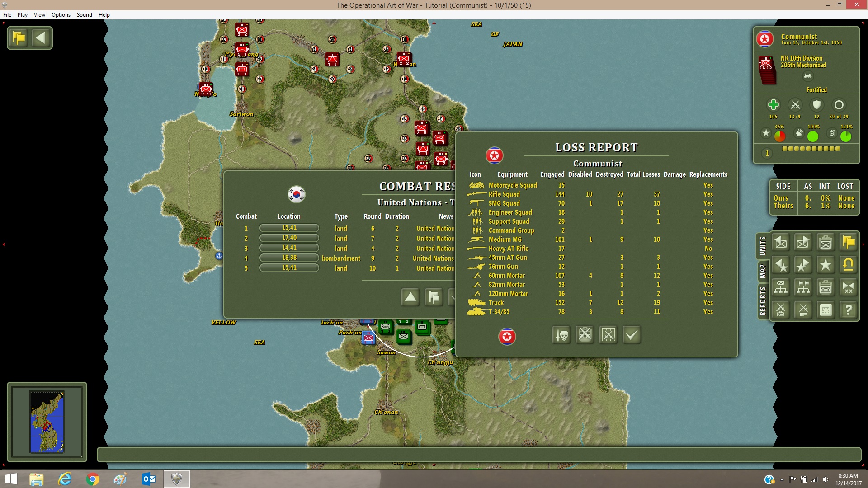Open File Explorer from the taskbar

coord(37,479)
